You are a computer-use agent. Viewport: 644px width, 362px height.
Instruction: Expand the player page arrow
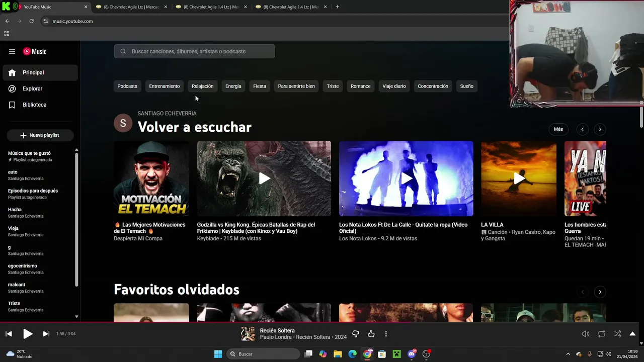(632, 334)
